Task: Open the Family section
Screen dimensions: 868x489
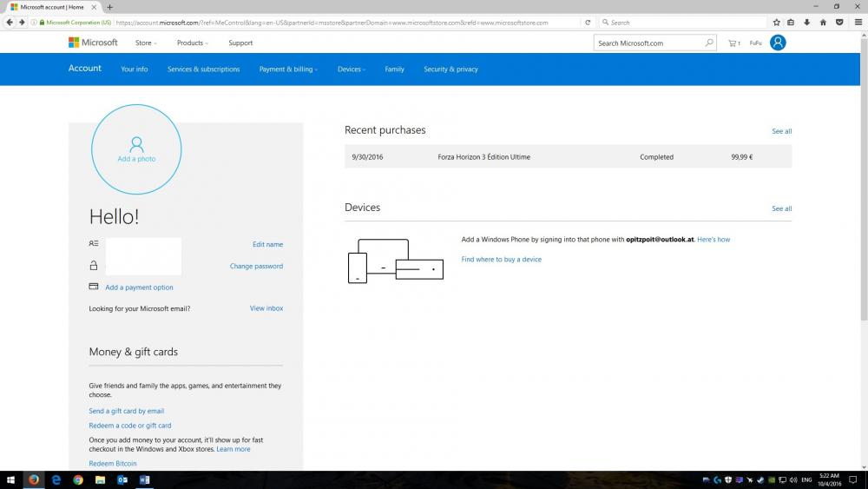Action: (x=395, y=69)
